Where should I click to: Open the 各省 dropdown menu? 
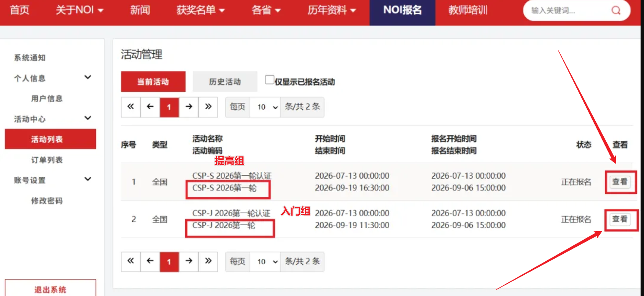pos(266,10)
